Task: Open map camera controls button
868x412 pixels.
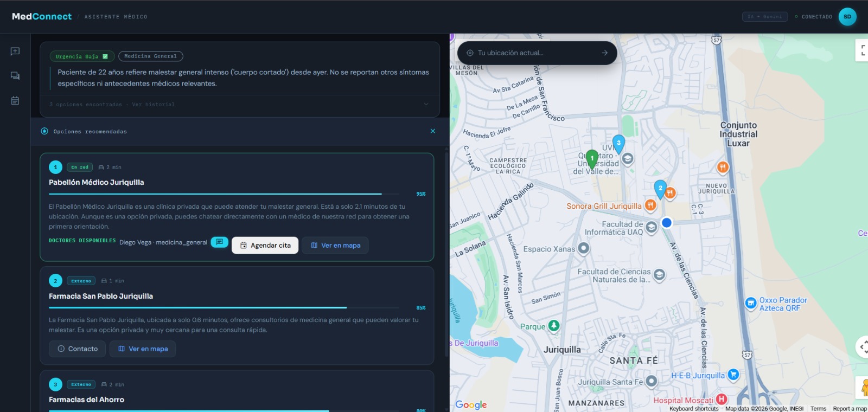Action: click(x=863, y=347)
